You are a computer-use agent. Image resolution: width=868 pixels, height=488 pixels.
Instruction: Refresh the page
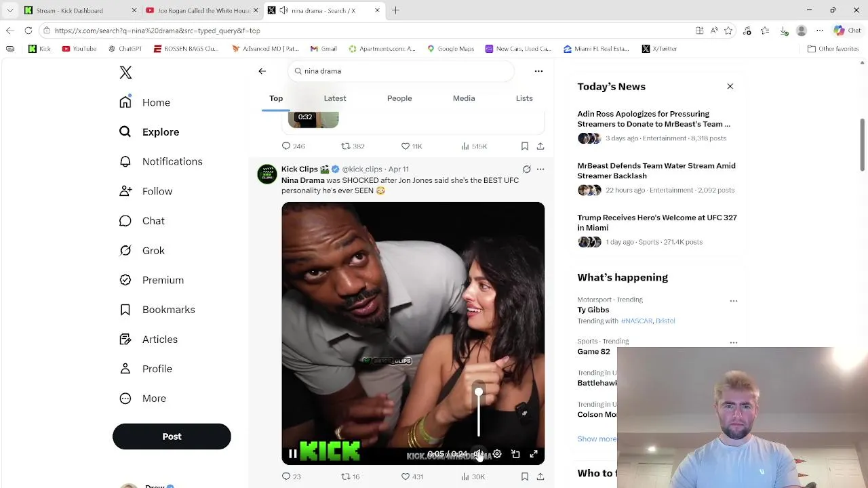click(x=28, y=30)
